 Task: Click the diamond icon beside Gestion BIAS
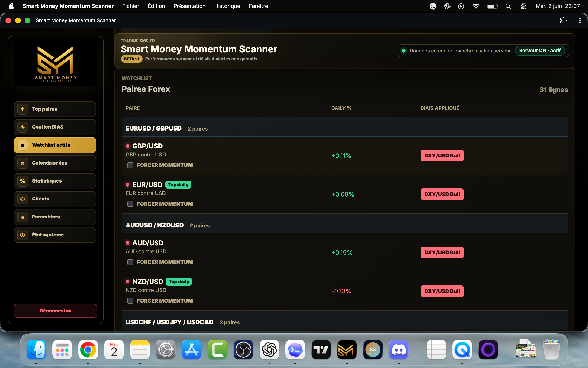[x=22, y=127]
